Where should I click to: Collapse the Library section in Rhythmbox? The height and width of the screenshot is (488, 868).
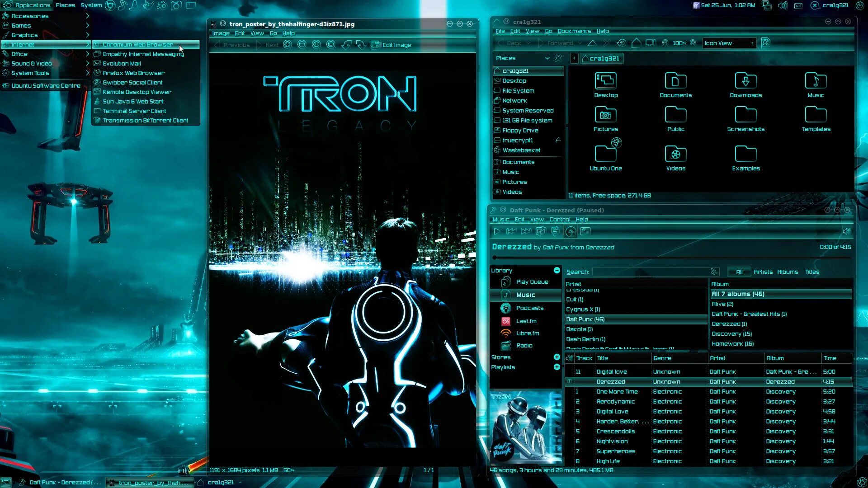click(557, 270)
